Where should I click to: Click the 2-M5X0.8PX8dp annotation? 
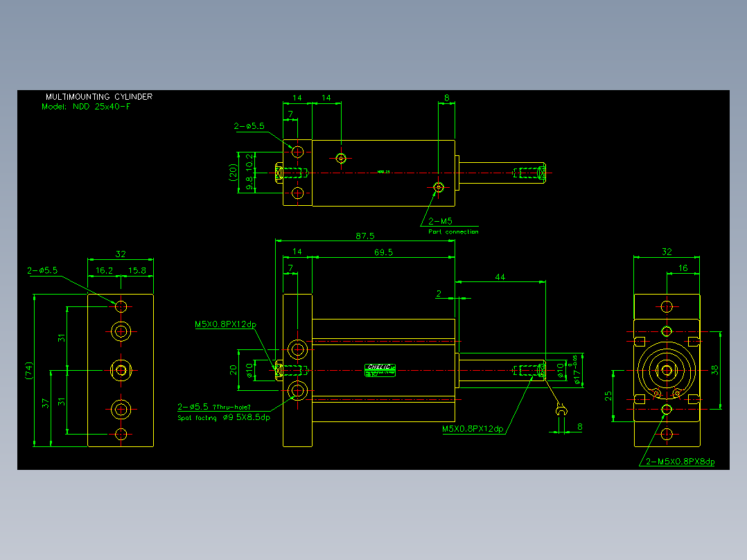tap(680, 462)
